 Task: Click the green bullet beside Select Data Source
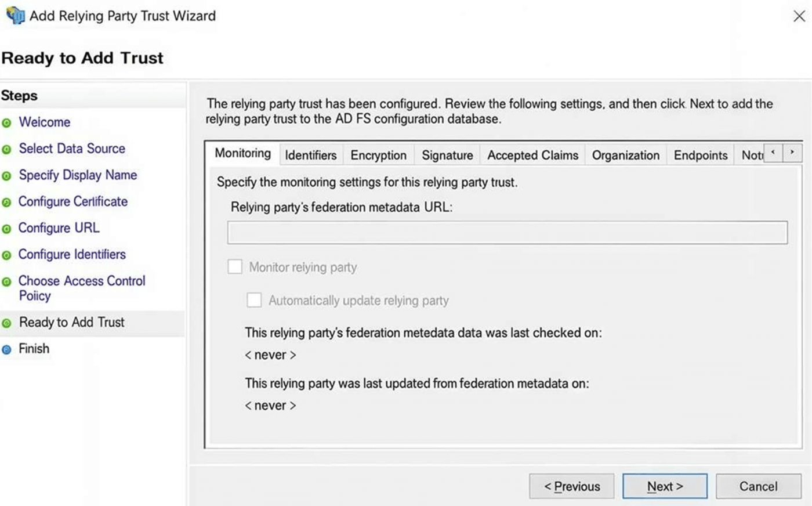click(7, 150)
